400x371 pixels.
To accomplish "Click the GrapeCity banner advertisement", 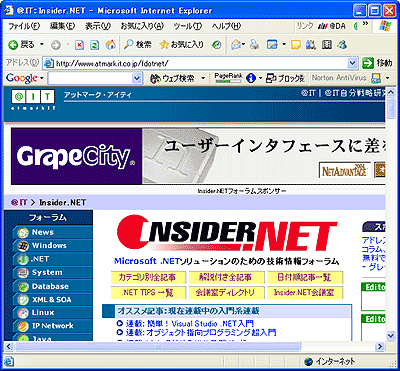I will coord(198,156).
